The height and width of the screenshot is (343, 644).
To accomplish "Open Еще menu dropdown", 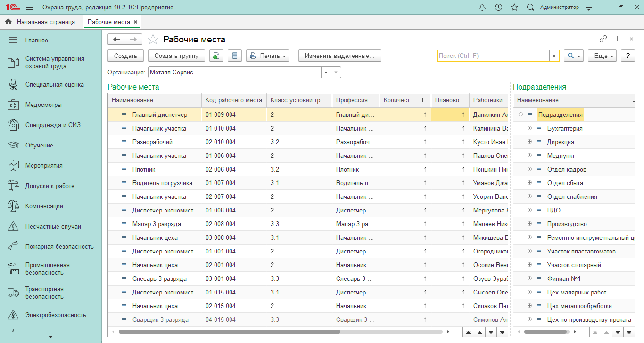I will point(603,56).
